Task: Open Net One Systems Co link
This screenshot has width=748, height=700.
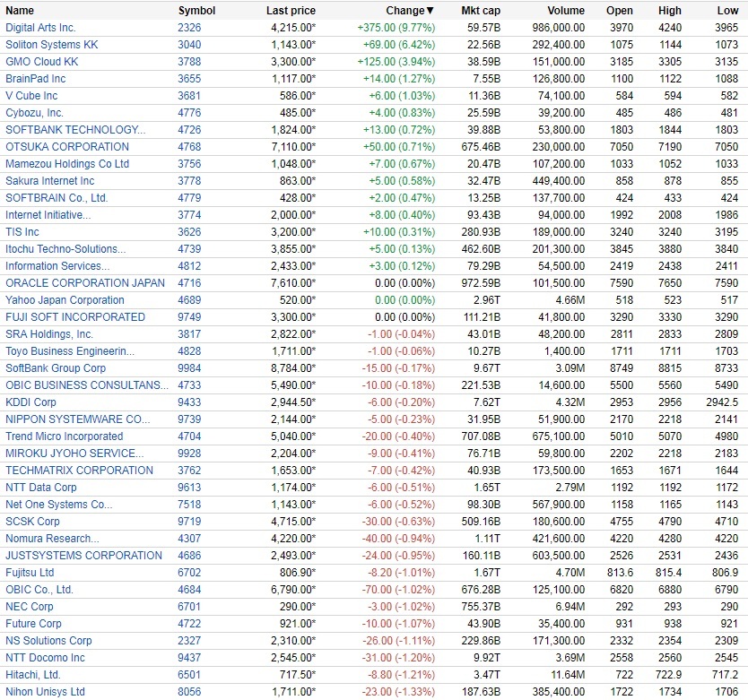Action: point(59,505)
